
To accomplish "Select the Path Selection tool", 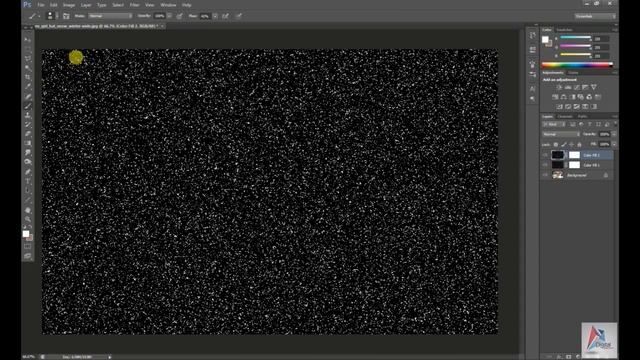I will (x=28, y=191).
